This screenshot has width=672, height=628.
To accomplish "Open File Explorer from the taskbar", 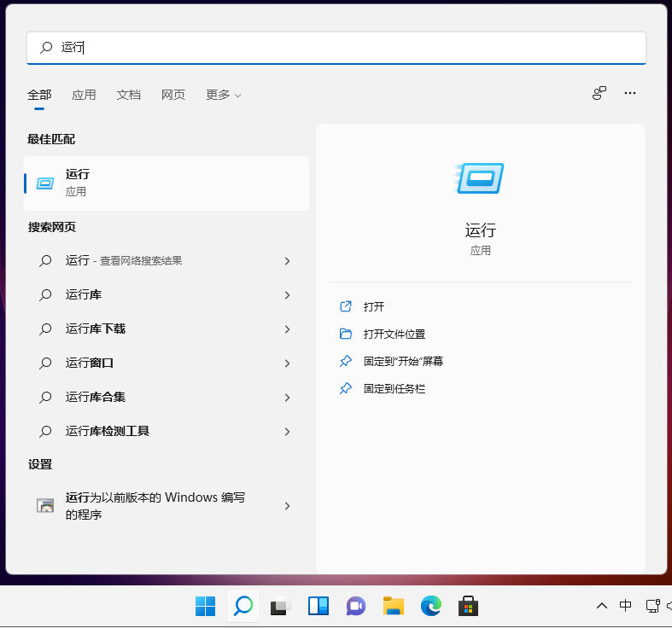I will [x=394, y=606].
